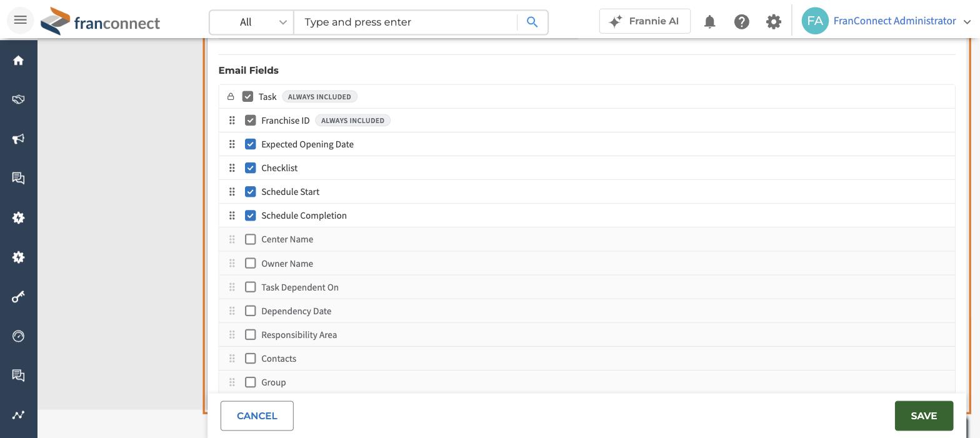The width and height of the screenshot is (980, 438).
Task: Click the Always Included badge next to Task
Action: pyautogui.click(x=319, y=97)
